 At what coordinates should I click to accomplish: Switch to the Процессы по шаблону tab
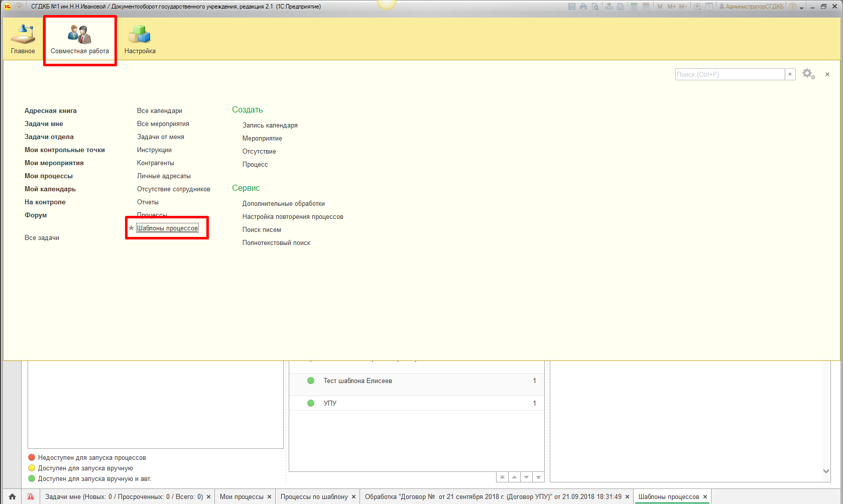click(x=314, y=496)
